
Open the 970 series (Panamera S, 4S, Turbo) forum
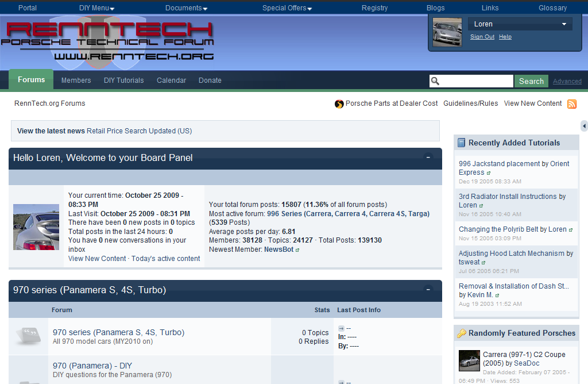[118, 332]
